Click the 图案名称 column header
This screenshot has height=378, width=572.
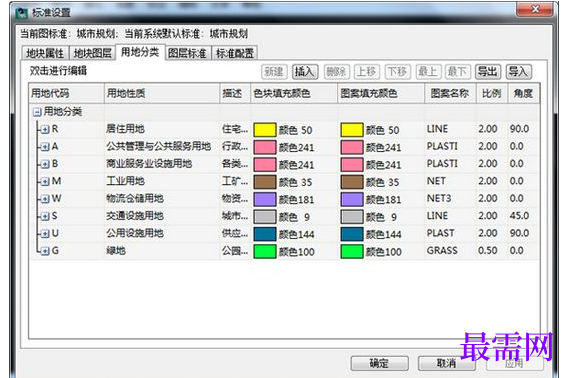click(x=451, y=93)
